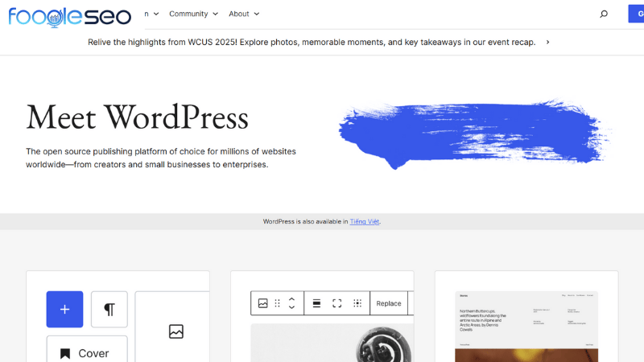Click the image block type toolbar icon
Viewport: 644px width, 362px height.
click(x=263, y=303)
